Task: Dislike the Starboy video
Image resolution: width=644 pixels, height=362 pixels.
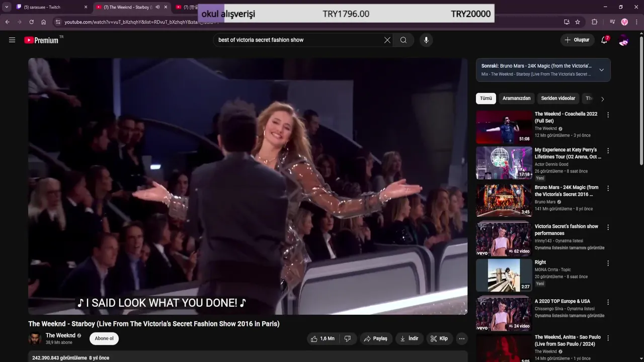Action: [348, 339]
